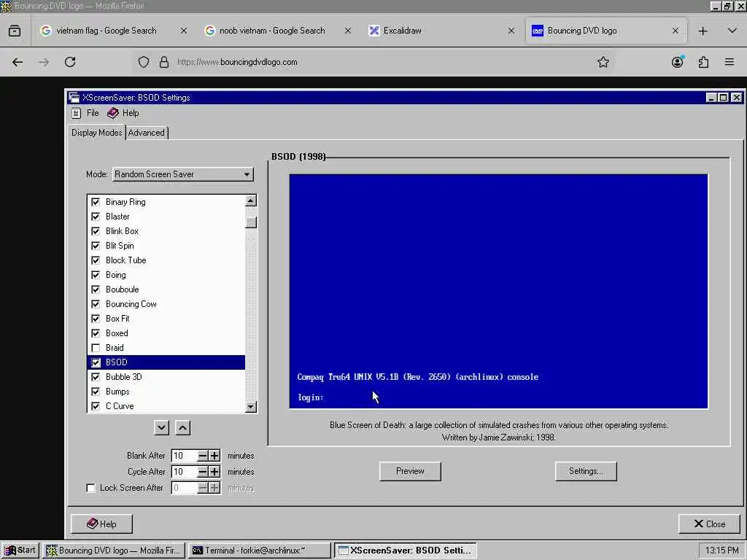Switch to noob vietnam Google Search tab
Image resolution: width=747 pixels, height=560 pixels.
271,31
